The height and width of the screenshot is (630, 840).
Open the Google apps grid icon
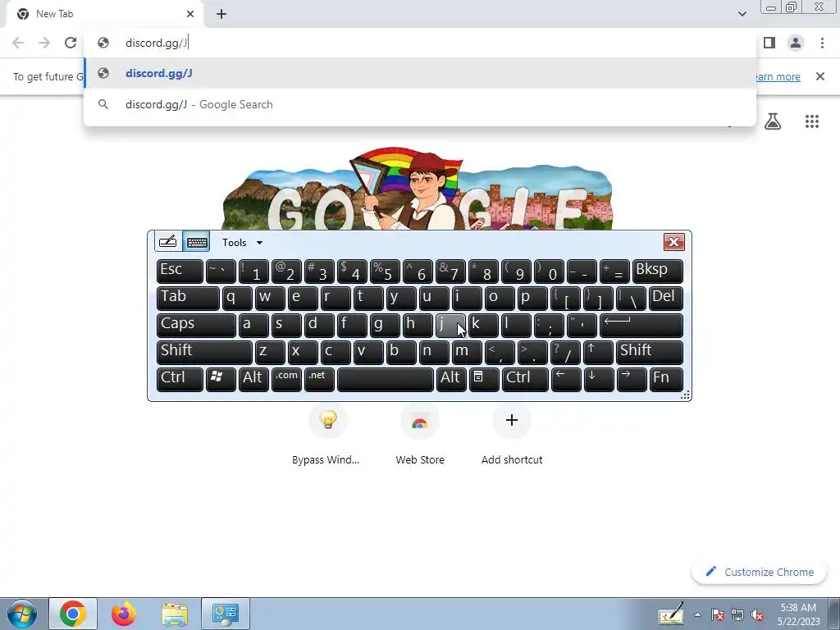(x=811, y=121)
